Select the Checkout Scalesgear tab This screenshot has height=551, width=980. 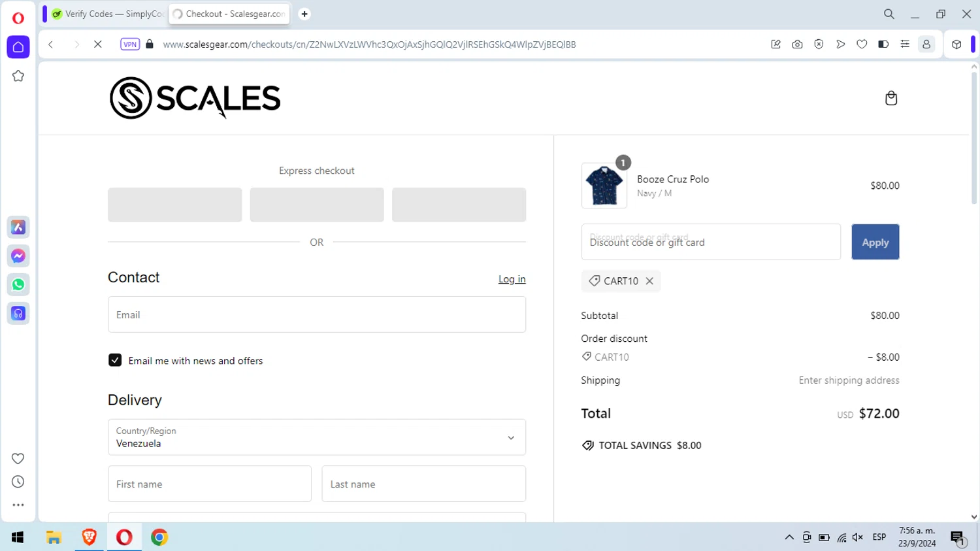[x=229, y=14]
